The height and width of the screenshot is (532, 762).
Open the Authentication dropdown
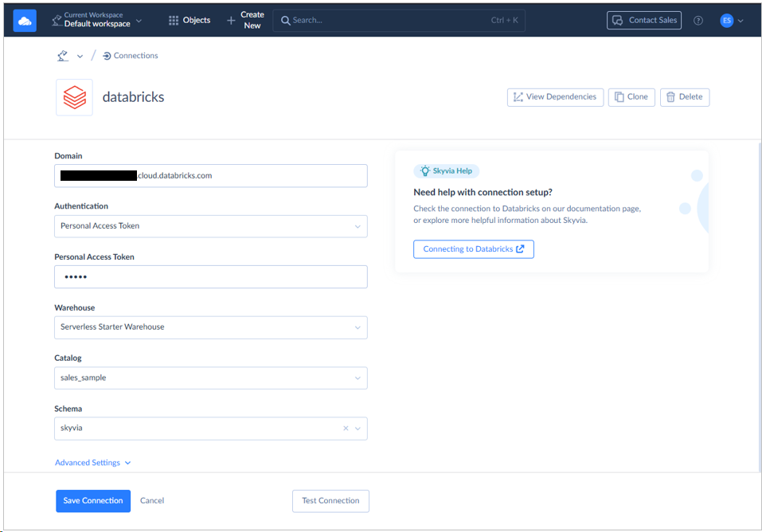pyautogui.click(x=211, y=226)
